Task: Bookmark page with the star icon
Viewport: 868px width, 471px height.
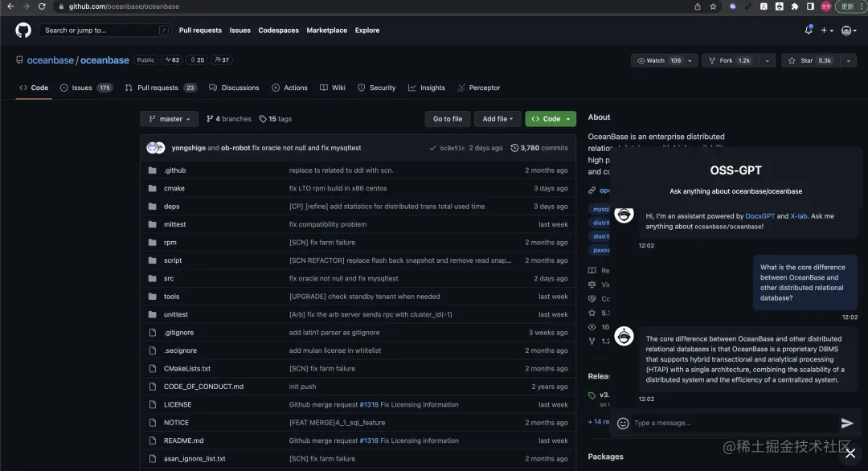Action: [713, 6]
